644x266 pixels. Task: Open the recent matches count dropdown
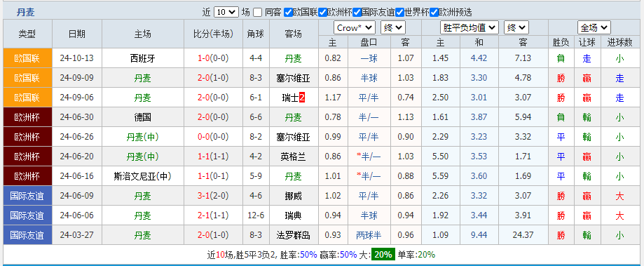[226, 13]
